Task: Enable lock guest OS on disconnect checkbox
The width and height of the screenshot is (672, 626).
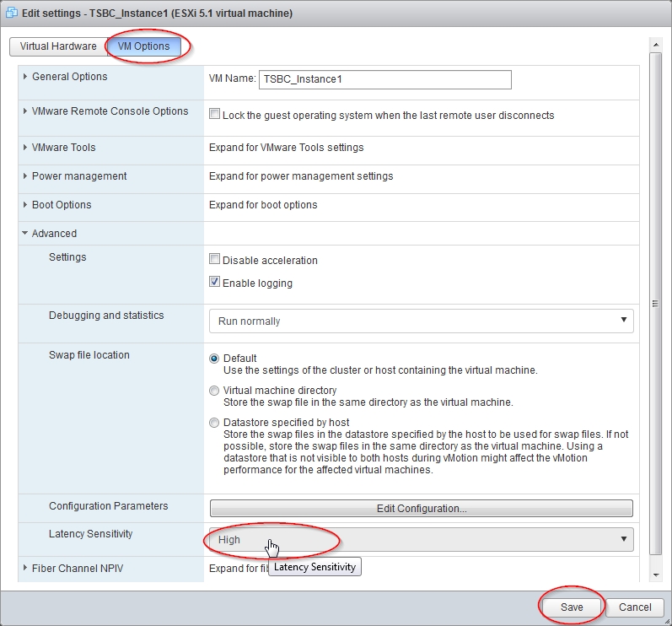Action: click(215, 115)
